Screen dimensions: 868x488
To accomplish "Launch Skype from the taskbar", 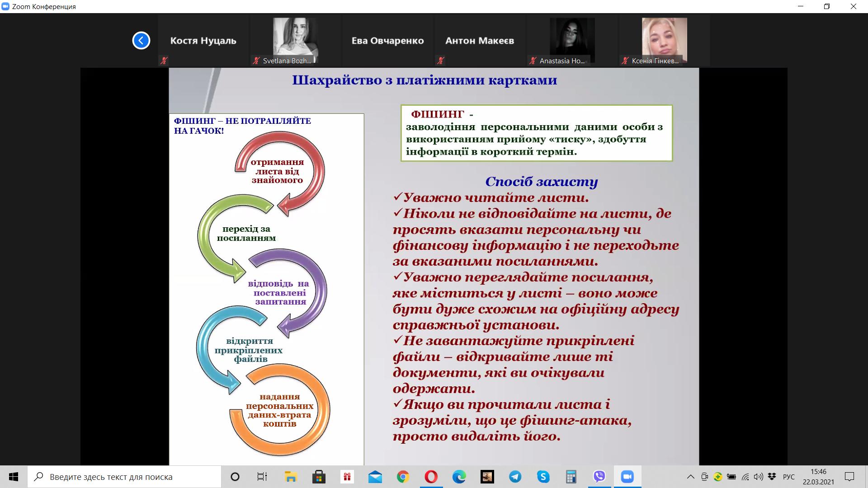I will tap(543, 477).
